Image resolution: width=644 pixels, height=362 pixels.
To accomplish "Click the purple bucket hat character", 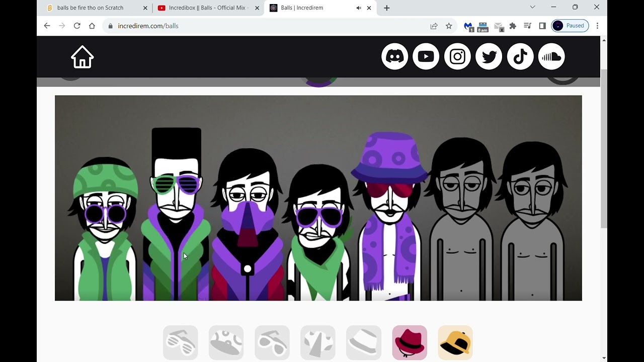I will [390, 216].
